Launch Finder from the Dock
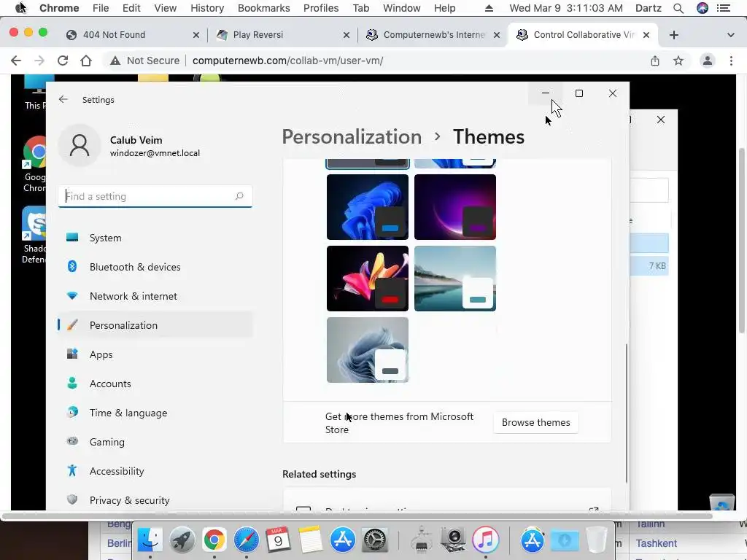 150,540
